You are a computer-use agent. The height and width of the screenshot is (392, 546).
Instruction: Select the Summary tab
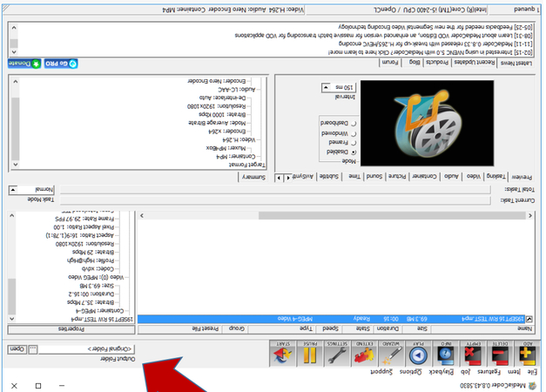coord(253,177)
